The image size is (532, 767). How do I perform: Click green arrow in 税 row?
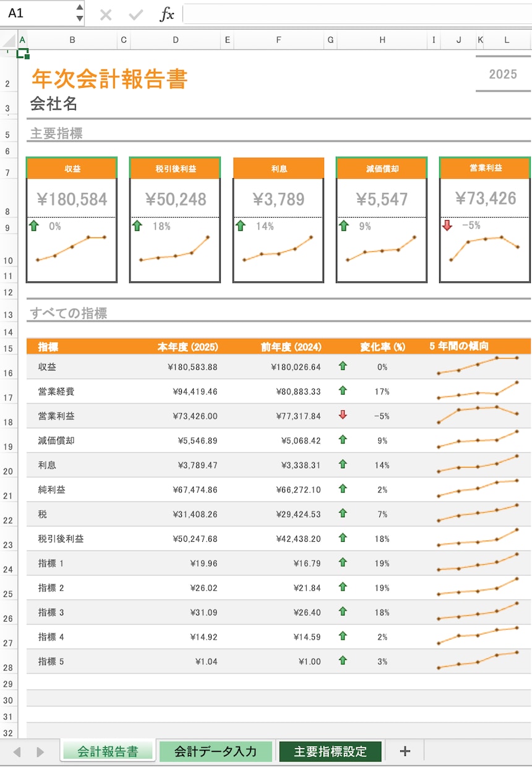[x=343, y=513]
